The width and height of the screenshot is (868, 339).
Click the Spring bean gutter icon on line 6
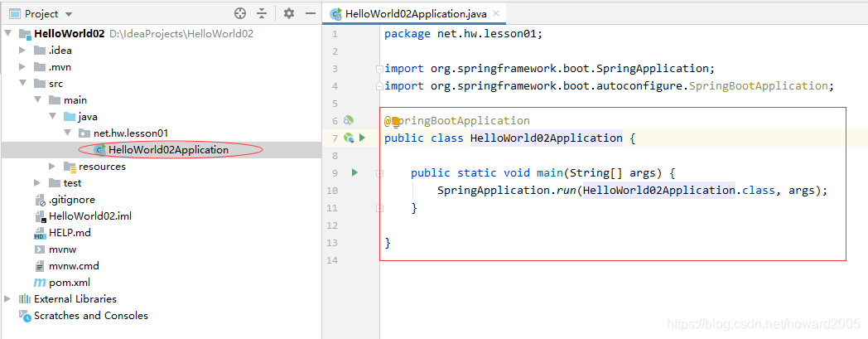tap(348, 120)
